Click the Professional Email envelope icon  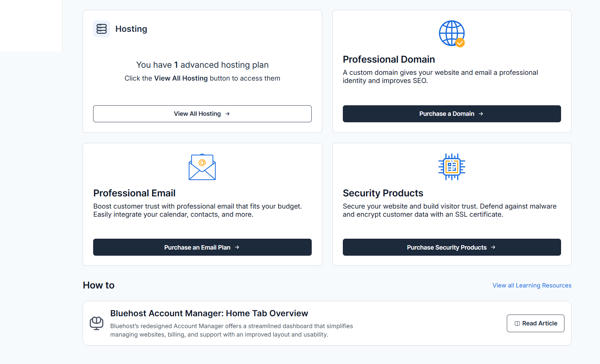tap(202, 167)
